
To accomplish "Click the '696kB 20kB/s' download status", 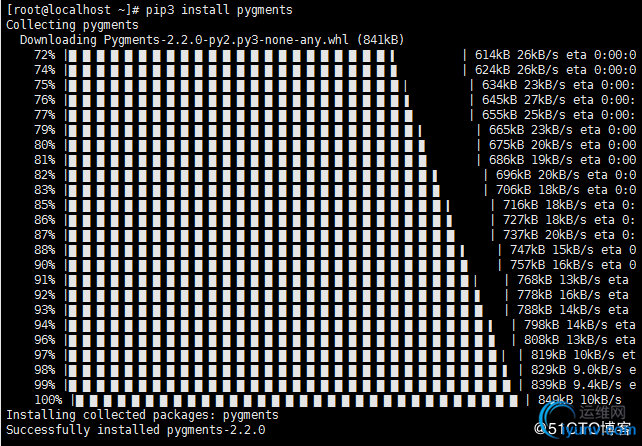I will tap(537, 175).
